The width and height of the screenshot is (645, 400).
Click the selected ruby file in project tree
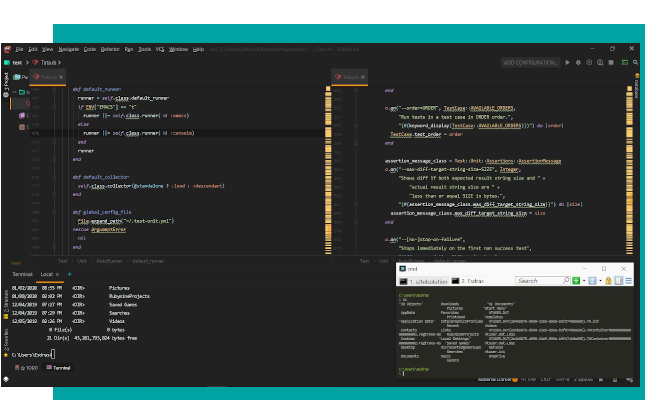(x=28, y=104)
